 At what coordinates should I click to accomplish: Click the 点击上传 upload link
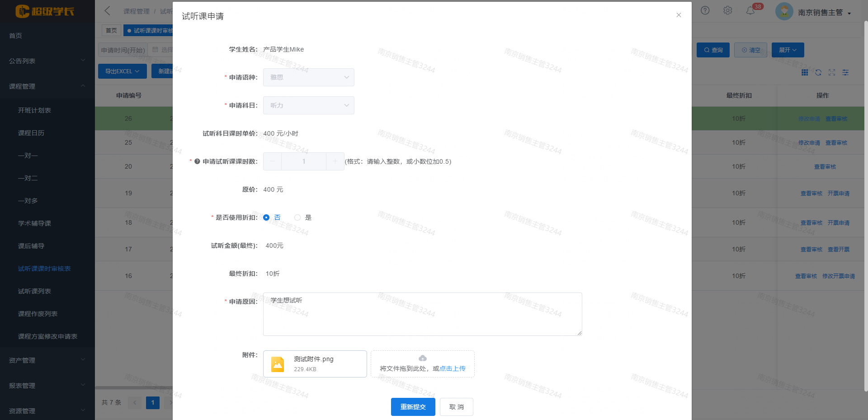[452, 368]
